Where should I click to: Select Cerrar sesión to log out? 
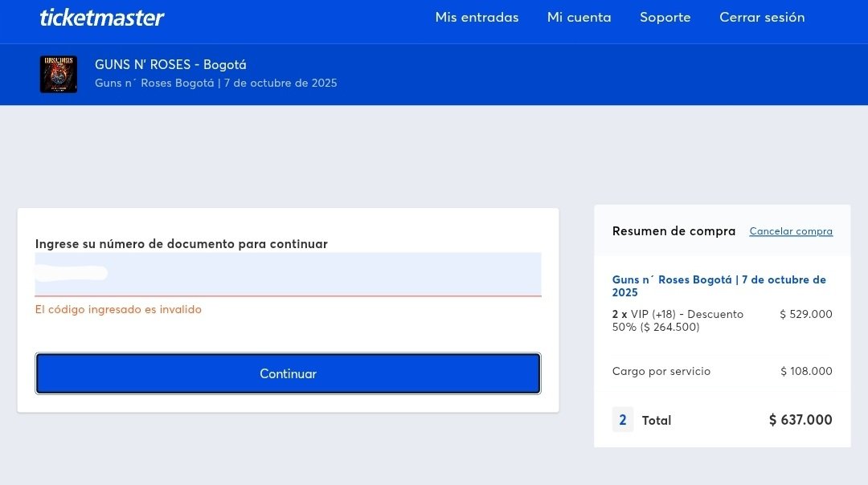click(762, 17)
